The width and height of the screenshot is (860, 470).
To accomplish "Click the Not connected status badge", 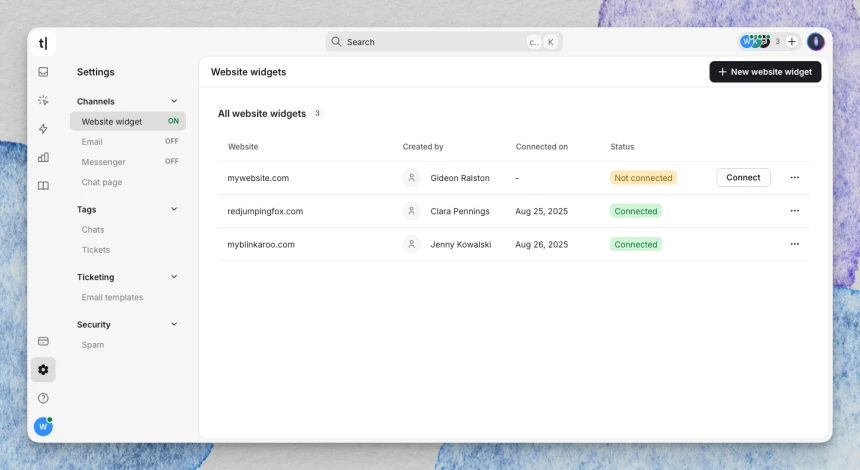I will coord(643,178).
